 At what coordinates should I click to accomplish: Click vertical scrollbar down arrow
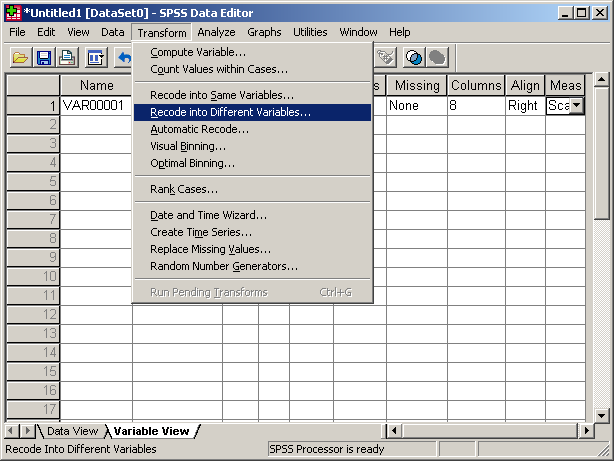pos(601,415)
